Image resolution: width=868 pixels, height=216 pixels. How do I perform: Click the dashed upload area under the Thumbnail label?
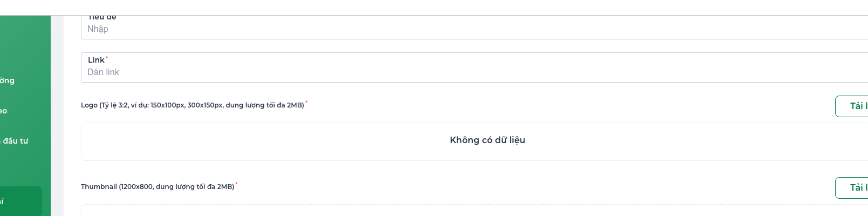click(x=475, y=211)
